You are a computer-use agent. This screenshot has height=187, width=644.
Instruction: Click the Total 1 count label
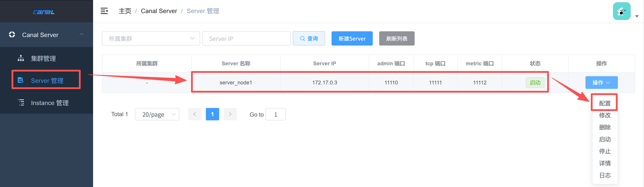[119, 114]
